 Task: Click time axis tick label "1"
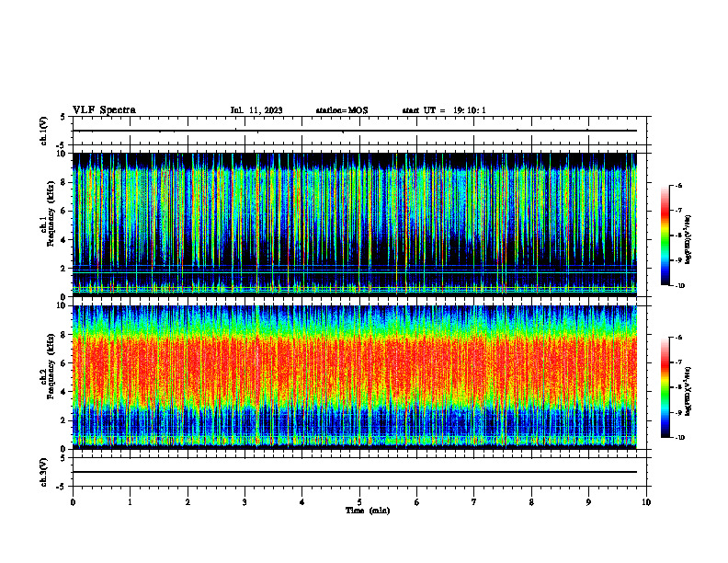point(130,502)
